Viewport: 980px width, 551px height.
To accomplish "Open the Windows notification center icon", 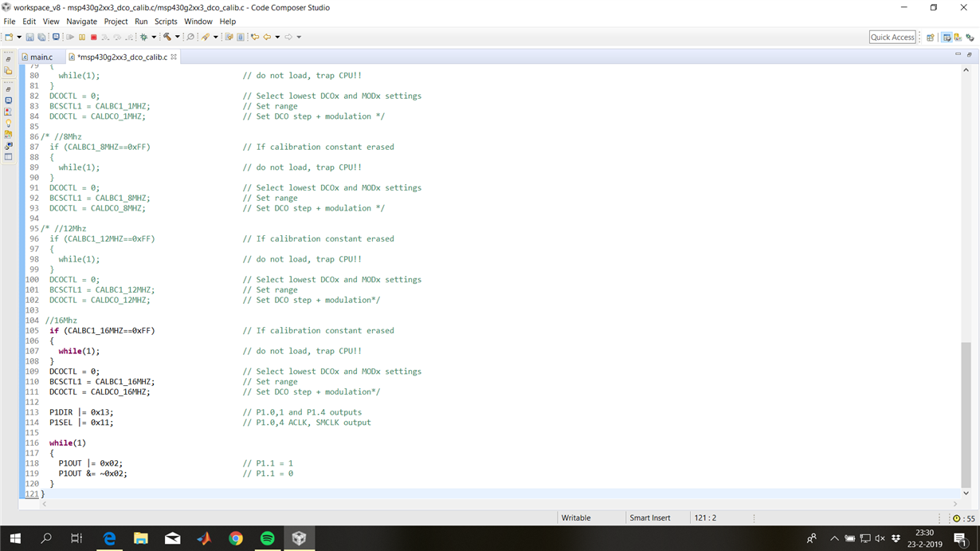I will [x=960, y=538].
